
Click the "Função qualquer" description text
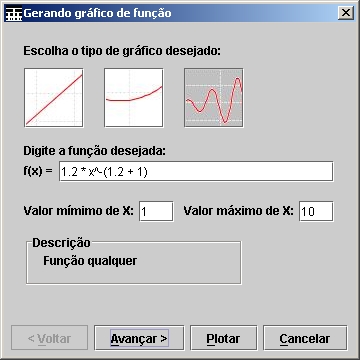(x=90, y=261)
